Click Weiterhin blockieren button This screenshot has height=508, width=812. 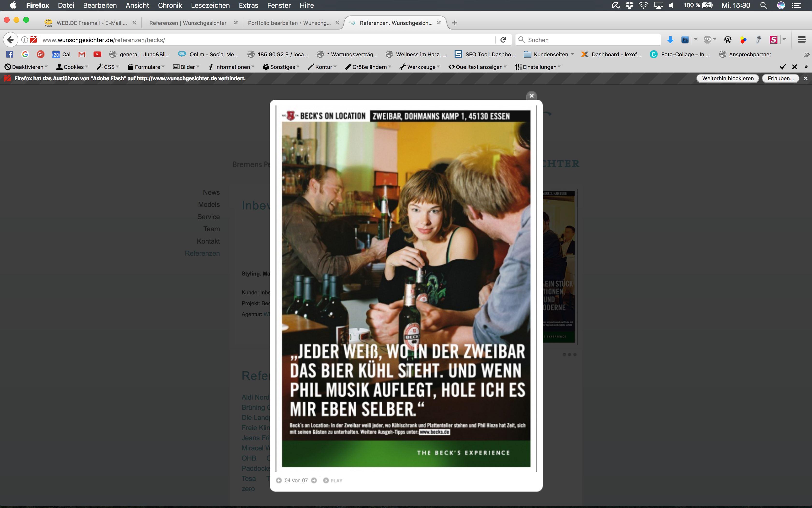pyautogui.click(x=728, y=78)
